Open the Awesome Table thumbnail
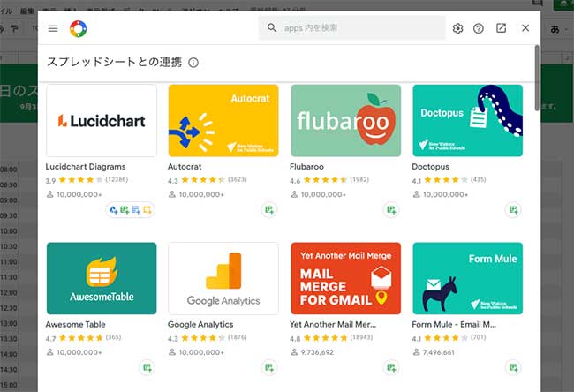 point(102,278)
